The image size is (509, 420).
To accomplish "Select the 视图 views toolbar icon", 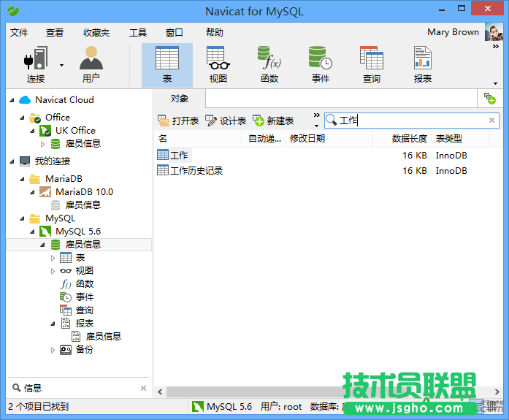I will (218, 65).
